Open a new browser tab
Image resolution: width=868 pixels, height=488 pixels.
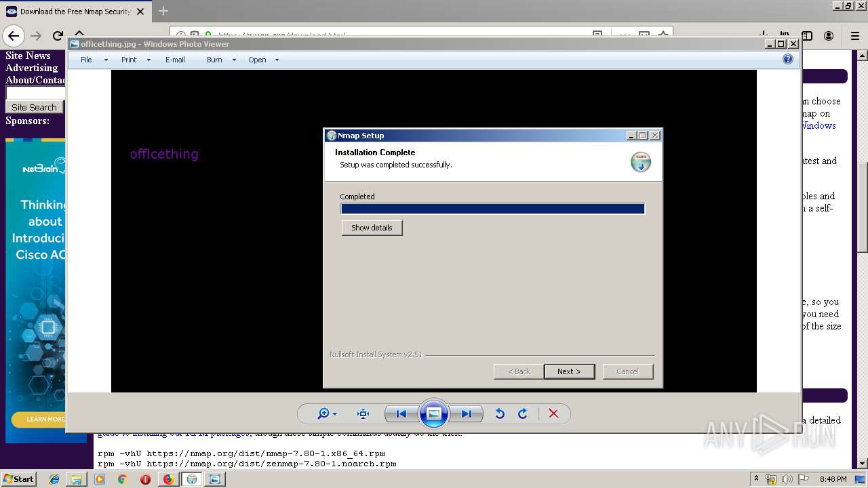click(x=163, y=12)
